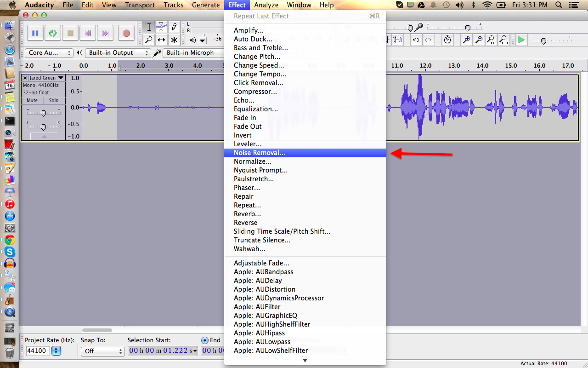Open the Jared Green track dropdown menu
The image size is (588, 368).
point(61,78)
